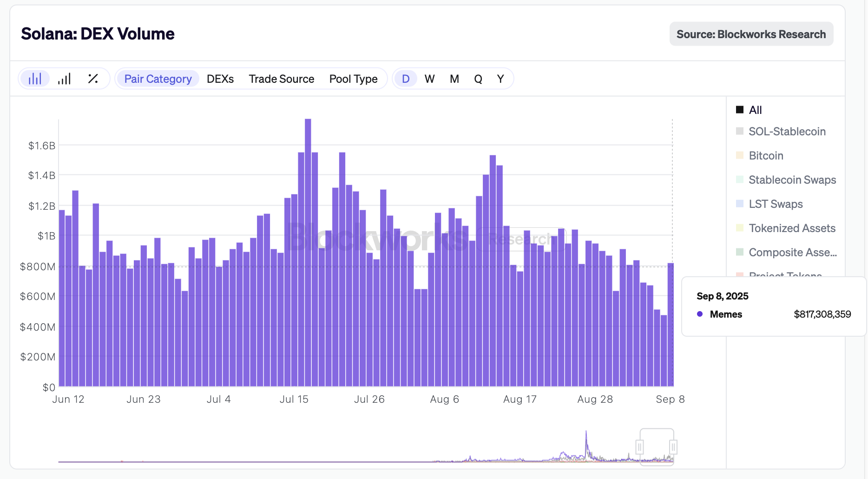Click the Stablecoin Swaps legend marker

740,180
